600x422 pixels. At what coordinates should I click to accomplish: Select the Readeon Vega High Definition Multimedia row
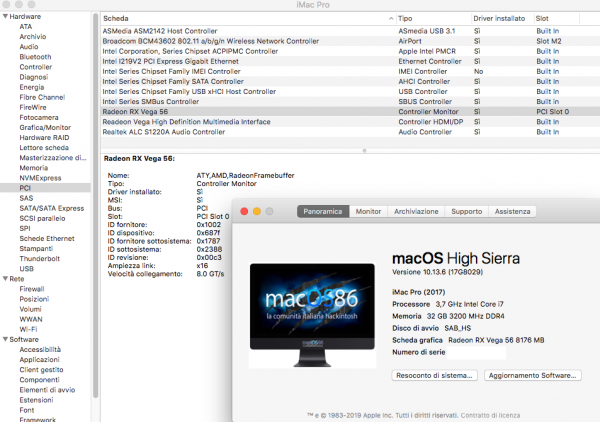[x=350, y=122]
